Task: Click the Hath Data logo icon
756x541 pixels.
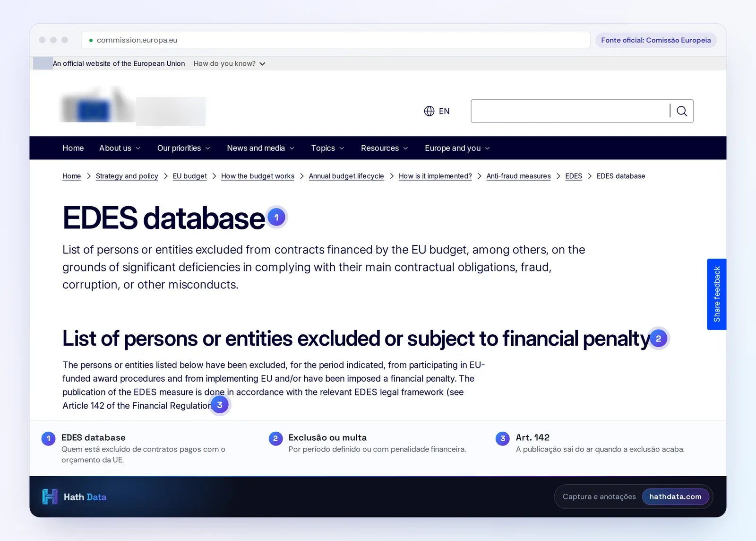Action: 50,497
